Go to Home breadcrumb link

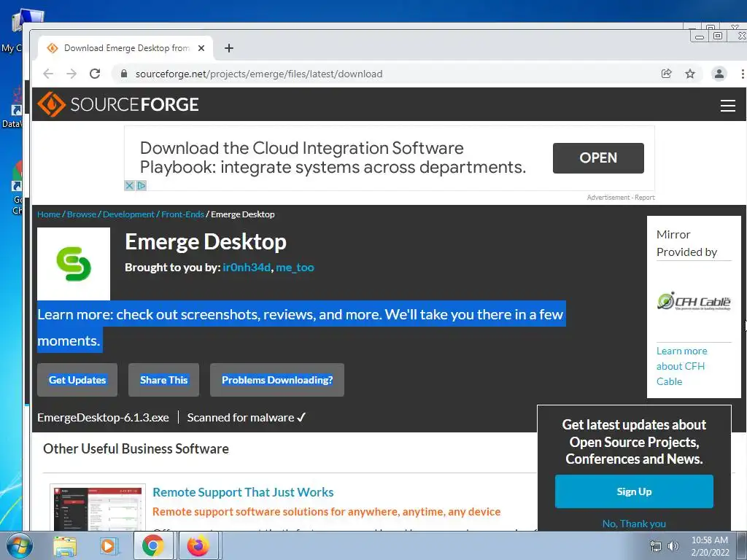pyautogui.click(x=49, y=214)
